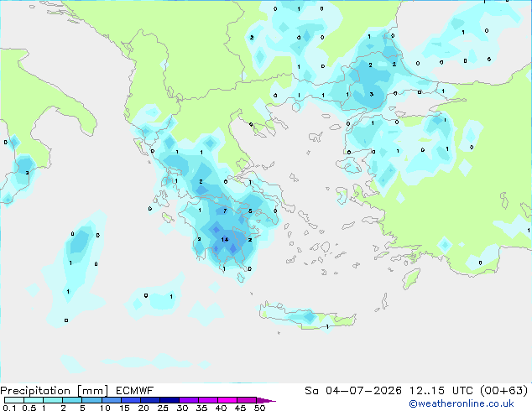
Task: Click the 'Precipitation [mm]' title text
Action: coord(55,391)
